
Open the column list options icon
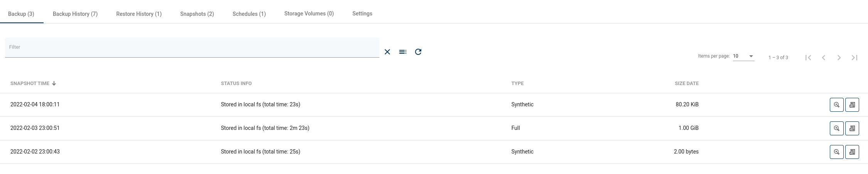point(403,52)
